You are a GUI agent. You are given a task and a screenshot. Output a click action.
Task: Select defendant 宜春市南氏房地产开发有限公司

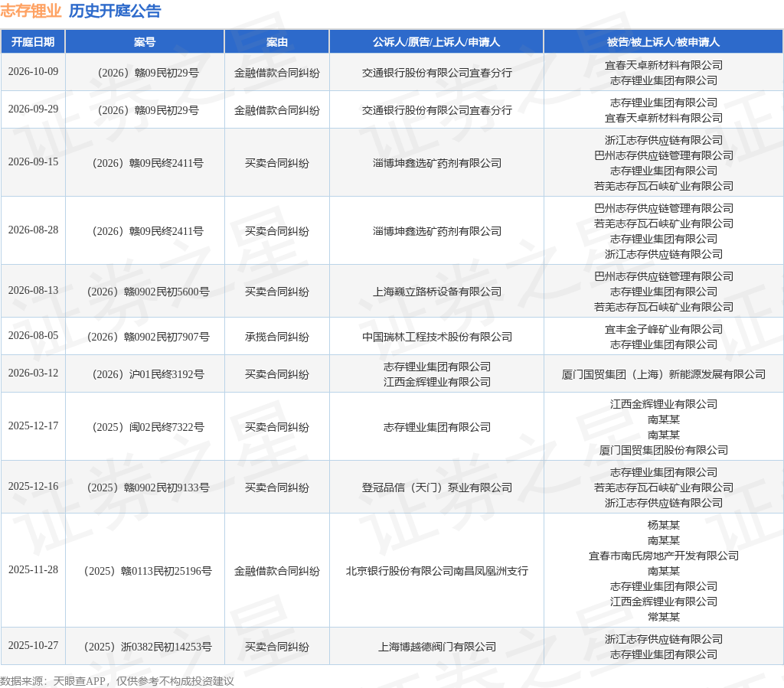[x=664, y=556]
